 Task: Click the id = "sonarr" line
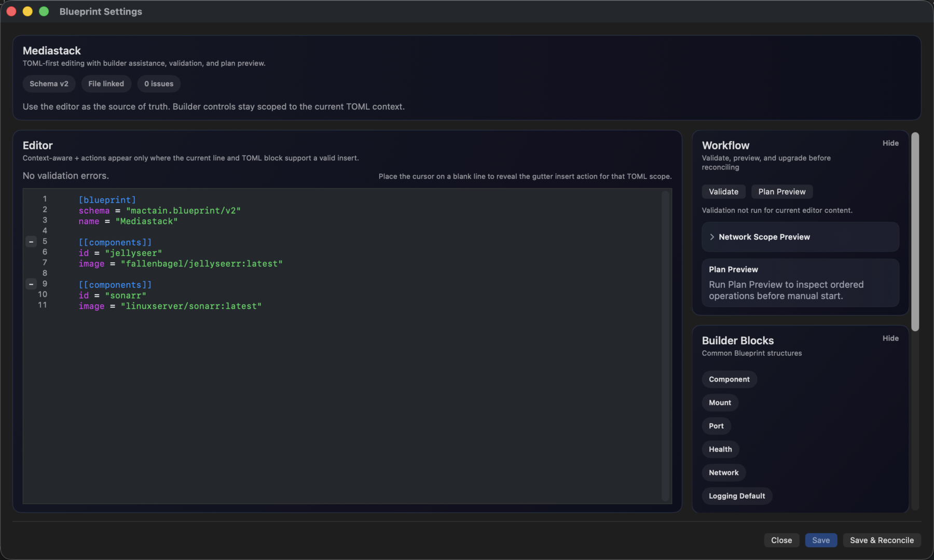[112, 296]
